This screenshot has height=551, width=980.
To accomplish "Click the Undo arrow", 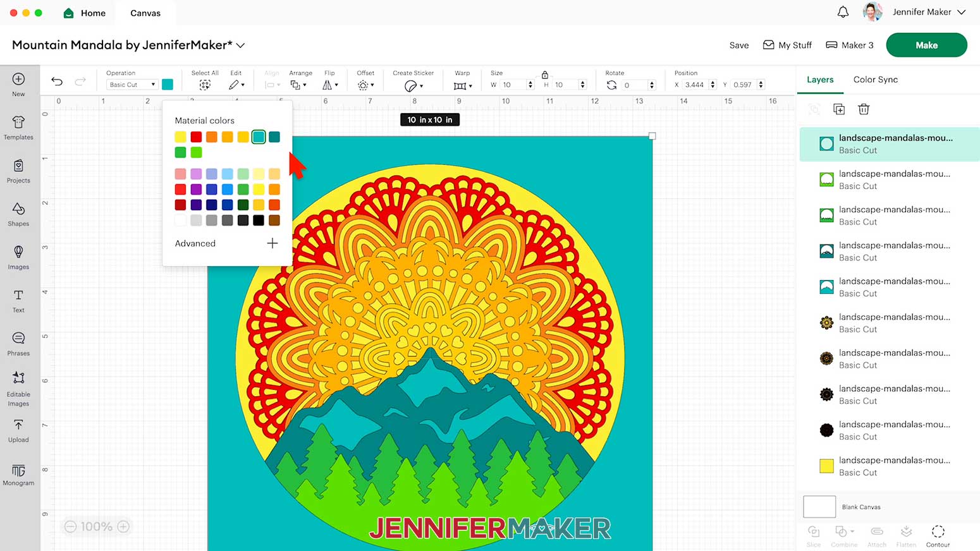I will coord(57,81).
